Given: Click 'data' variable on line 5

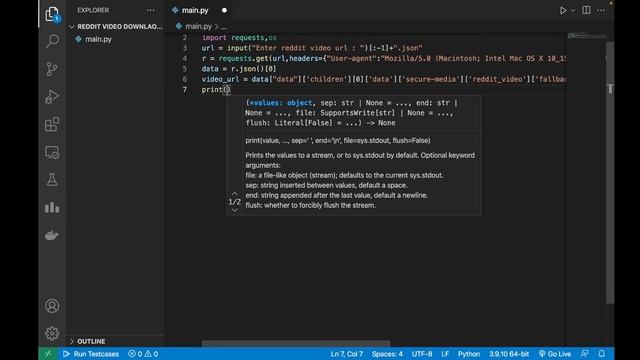Looking at the screenshot, I should tap(210, 69).
